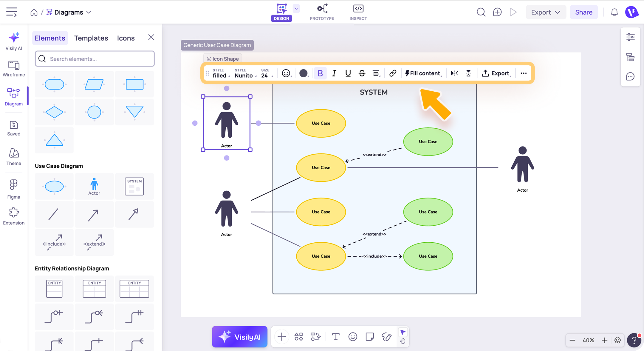
Task: Open the emoji icon picker in toolbar
Action: (x=286, y=73)
